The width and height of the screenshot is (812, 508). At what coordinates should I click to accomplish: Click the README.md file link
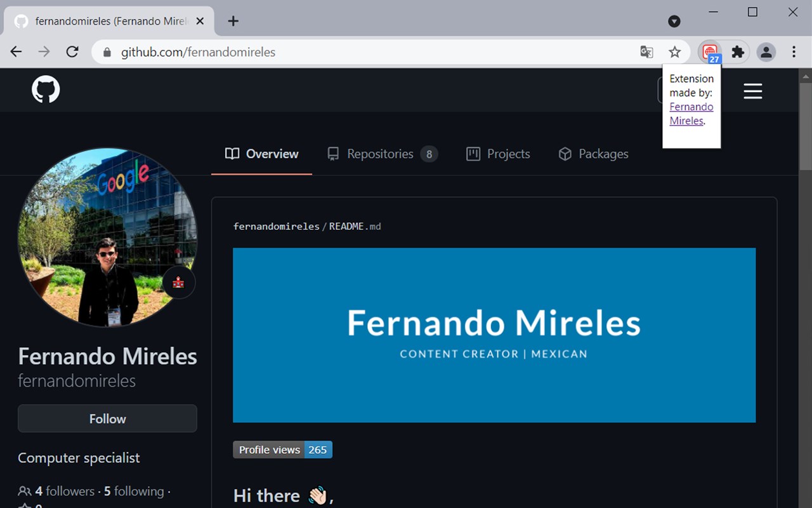click(x=355, y=226)
